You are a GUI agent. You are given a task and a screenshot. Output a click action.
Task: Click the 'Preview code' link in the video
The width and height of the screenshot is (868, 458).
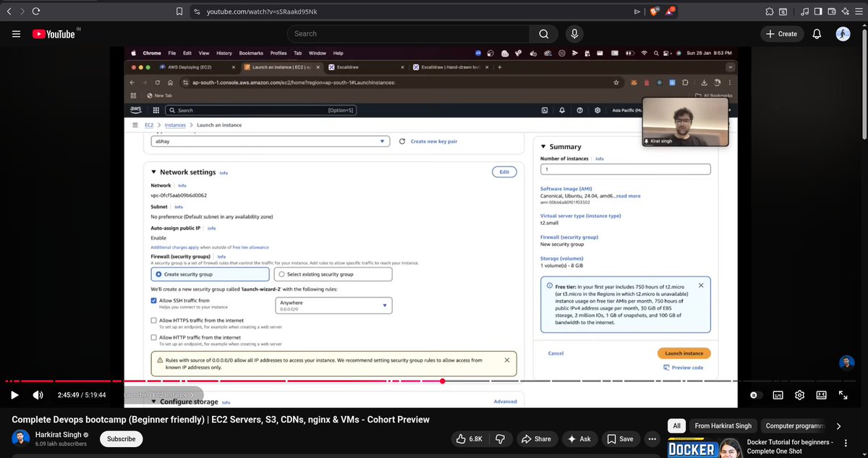click(x=683, y=368)
